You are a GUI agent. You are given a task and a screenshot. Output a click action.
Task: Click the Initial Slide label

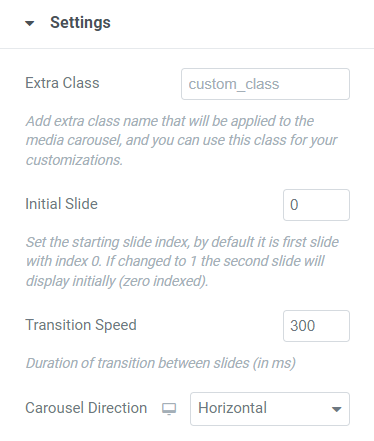click(x=62, y=204)
